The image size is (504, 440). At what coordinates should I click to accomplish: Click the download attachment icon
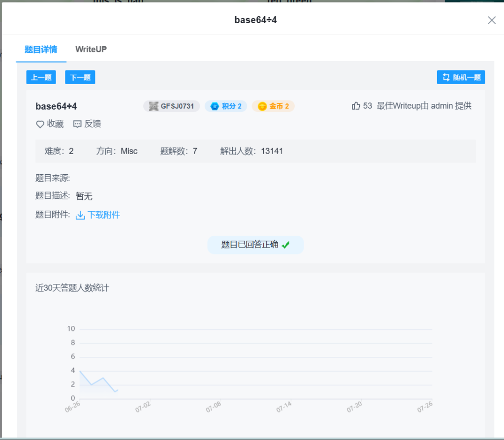pyautogui.click(x=80, y=215)
